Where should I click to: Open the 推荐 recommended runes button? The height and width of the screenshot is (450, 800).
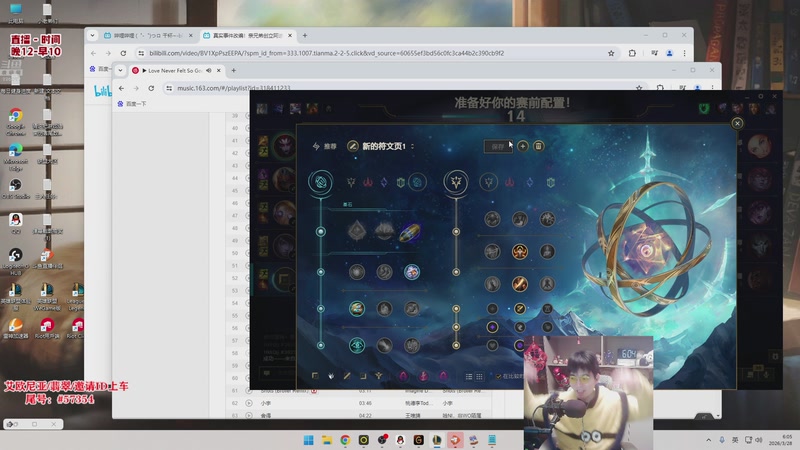(324, 146)
